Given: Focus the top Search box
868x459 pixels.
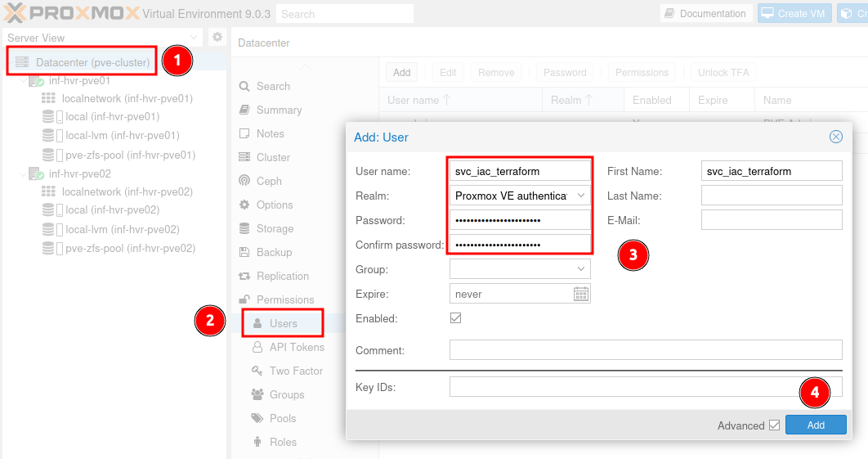Looking at the screenshot, I should point(344,14).
